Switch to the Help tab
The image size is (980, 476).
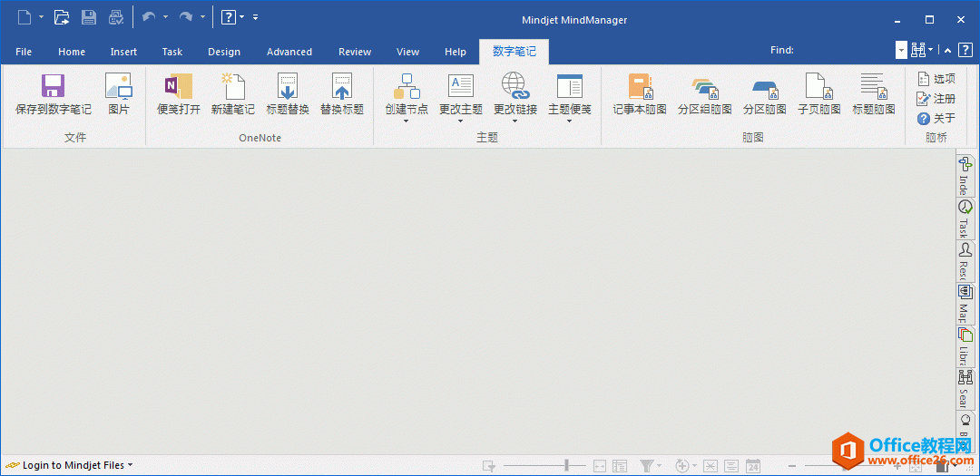coord(456,52)
